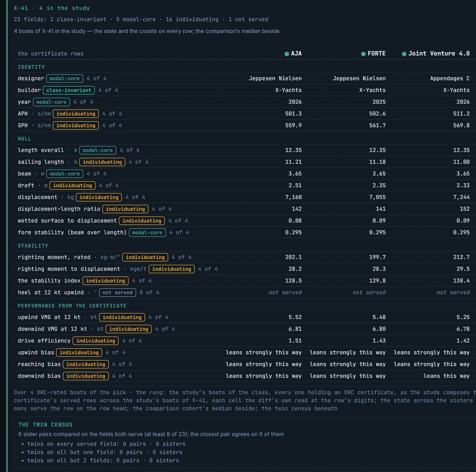Click the 'heel at 12 kt upwind' label
476x472 pixels.
[x=51, y=292]
